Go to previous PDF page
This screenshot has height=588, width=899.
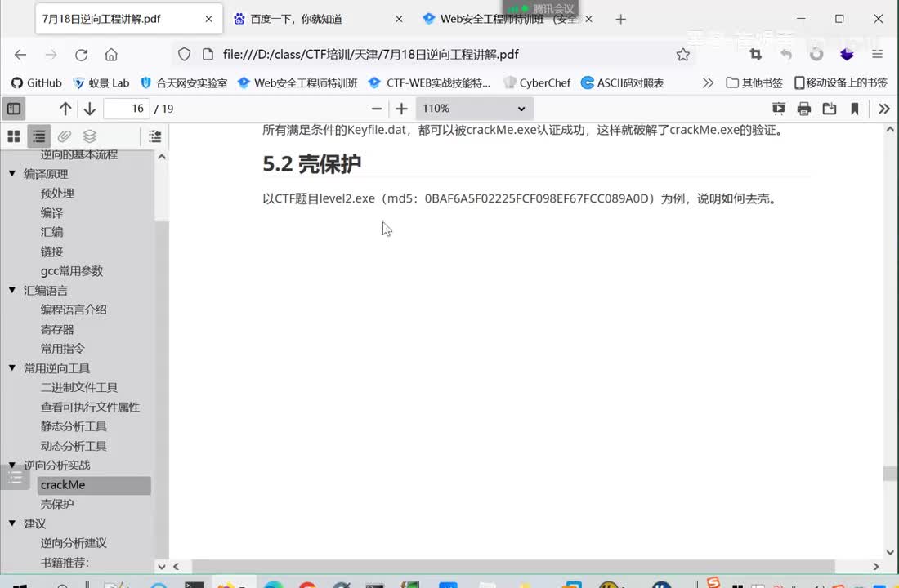point(65,109)
